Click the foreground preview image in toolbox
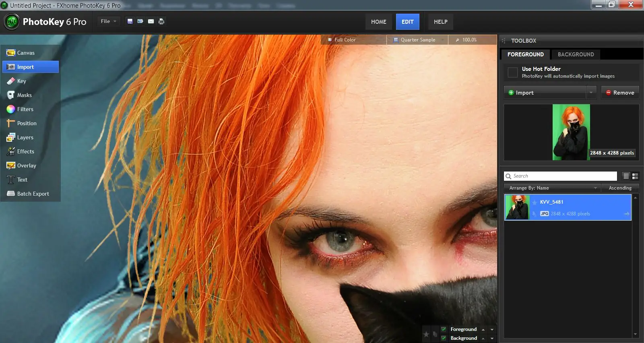The image size is (644, 343). click(571, 132)
